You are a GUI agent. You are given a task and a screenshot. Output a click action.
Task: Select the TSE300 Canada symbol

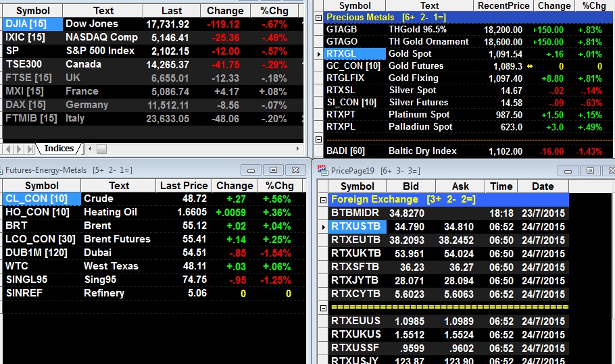pyautogui.click(x=32, y=64)
